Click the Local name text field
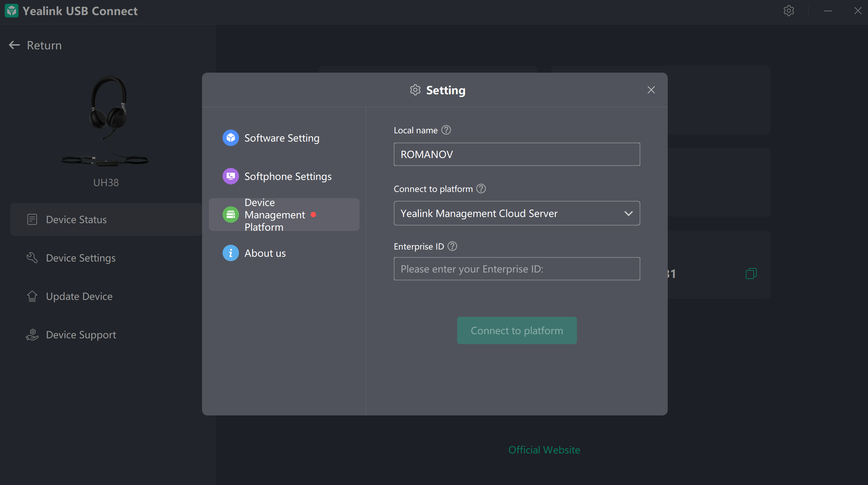 click(516, 154)
